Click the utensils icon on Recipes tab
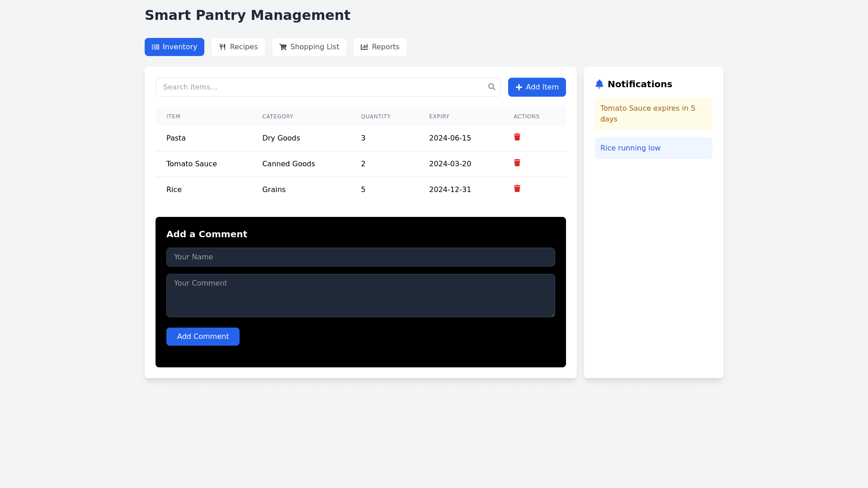 point(222,47)
